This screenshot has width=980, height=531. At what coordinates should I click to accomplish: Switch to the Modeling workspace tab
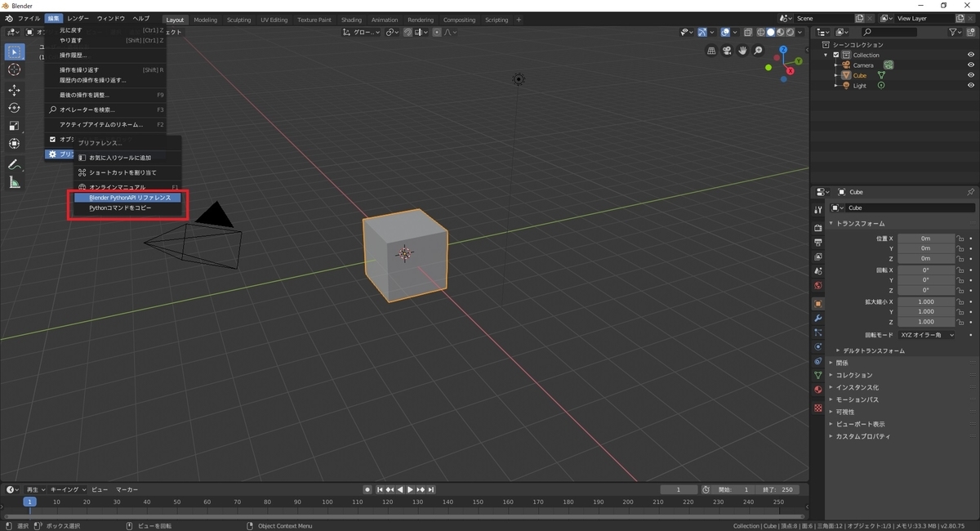(205, 20)
